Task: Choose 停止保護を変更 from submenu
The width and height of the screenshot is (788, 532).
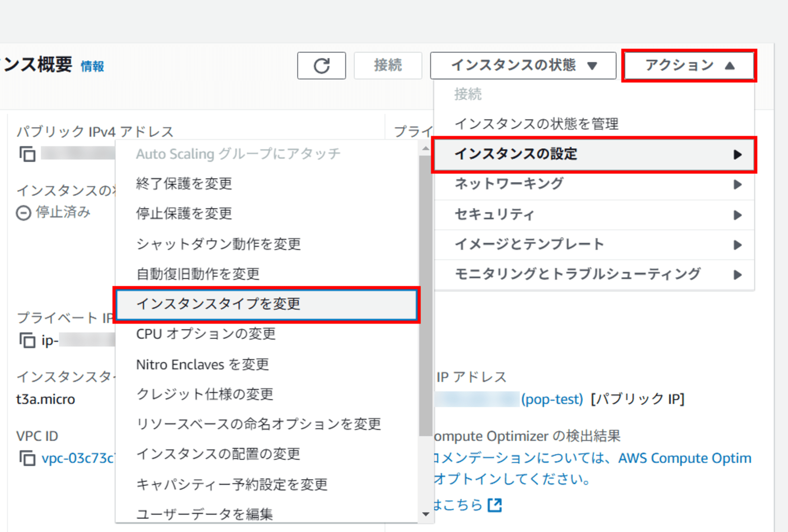Action: point(267,214)
